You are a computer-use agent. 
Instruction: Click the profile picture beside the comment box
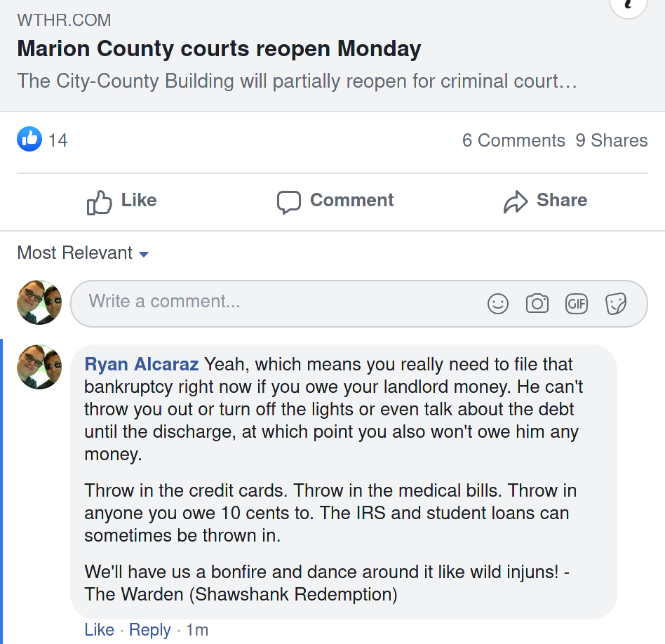pyautogui.click(x=39, y=302)
